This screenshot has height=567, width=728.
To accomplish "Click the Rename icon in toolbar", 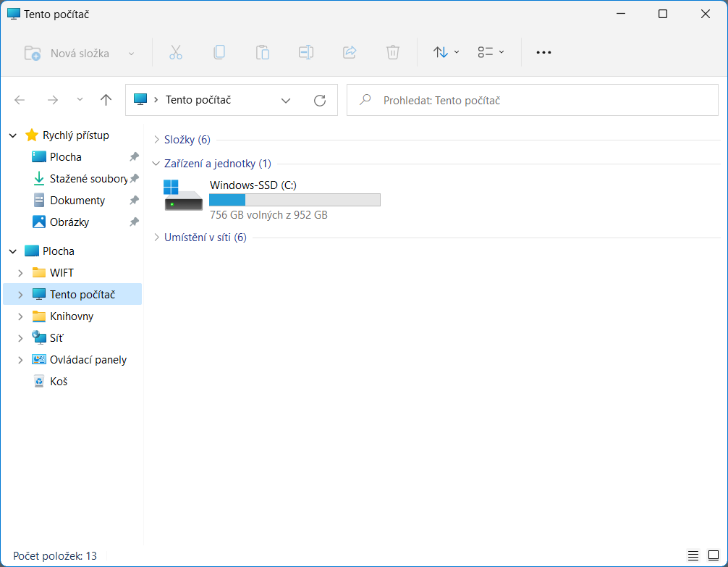I will (306, 52).
